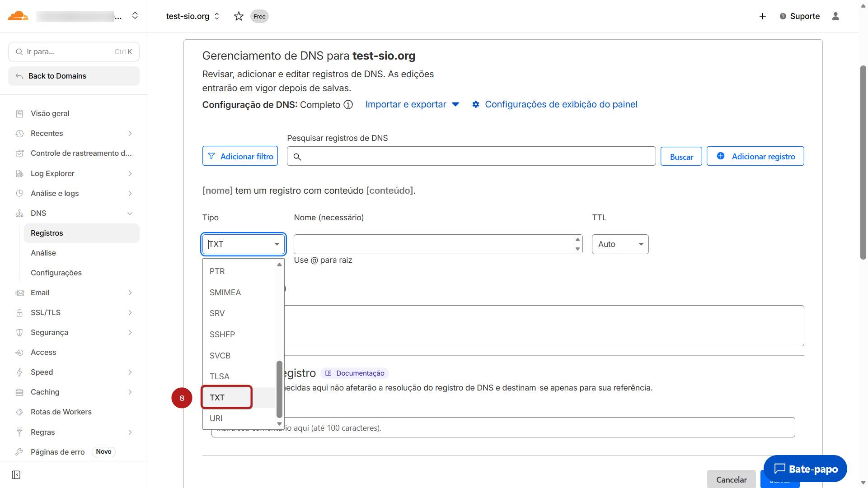
Task: Click the plus icon in the top bar
Action: click(763, 16)
